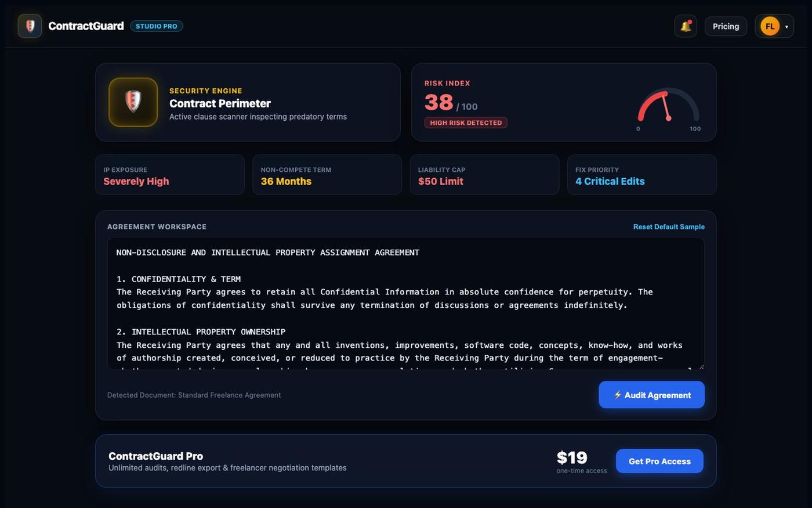Expand the account dropdown arrow
Image resolution: width=812 pixels, height=508 pixels.
[786, 27]
